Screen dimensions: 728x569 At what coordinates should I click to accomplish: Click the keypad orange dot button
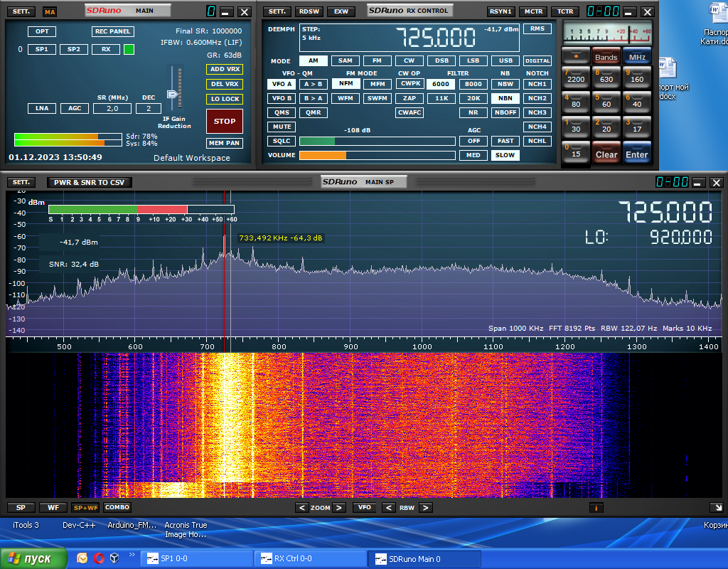point(576,55)
